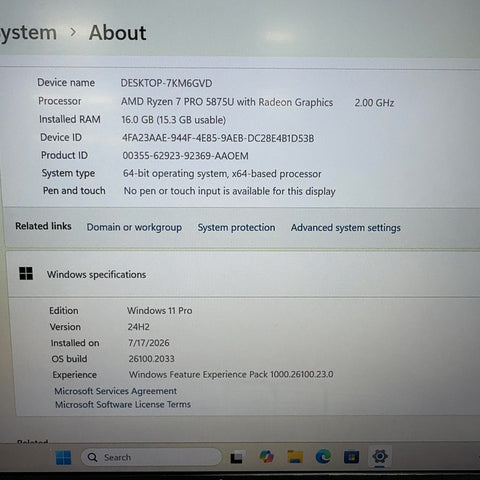This screenshot has width=480, height=480.
Task: Click the Product ID label
Action: click(x=64, y=155)
